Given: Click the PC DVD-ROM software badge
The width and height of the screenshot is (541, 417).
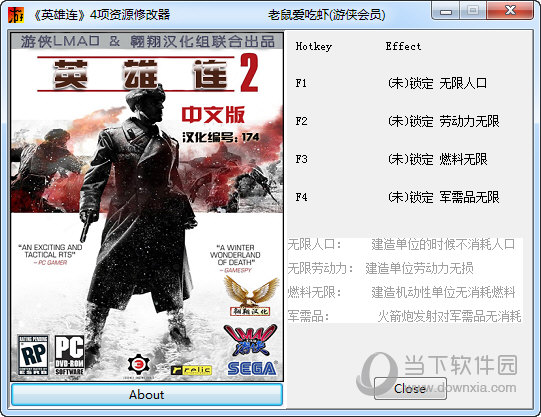Looking at the screenshot, I should [69, 355].
